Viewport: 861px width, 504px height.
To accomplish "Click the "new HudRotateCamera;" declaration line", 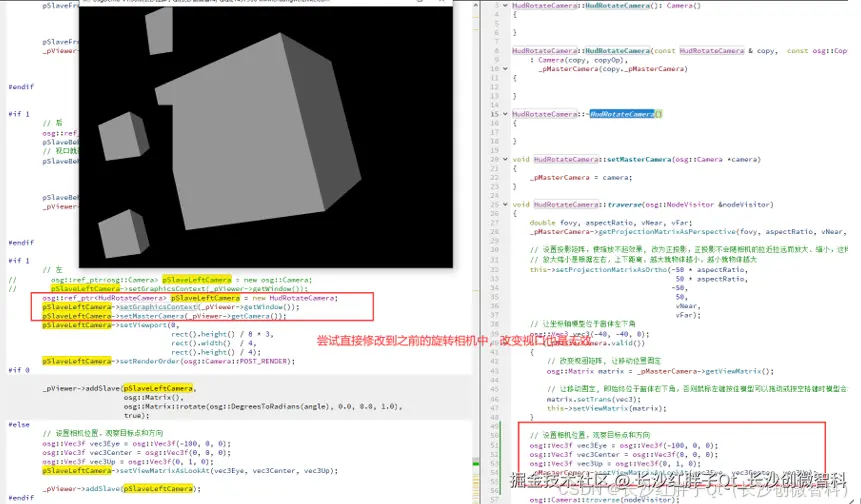I will click(x=190, y=298).
